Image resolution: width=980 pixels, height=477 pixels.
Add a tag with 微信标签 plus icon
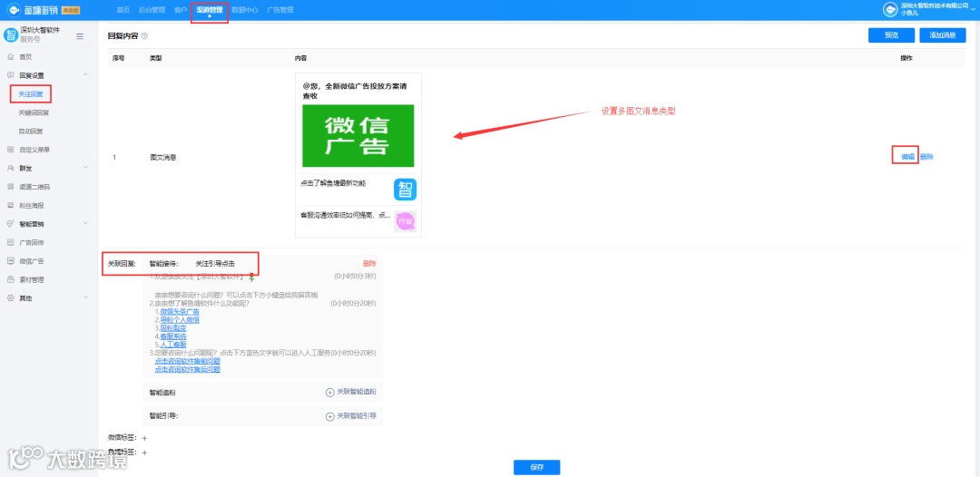[x=144, y=438]
